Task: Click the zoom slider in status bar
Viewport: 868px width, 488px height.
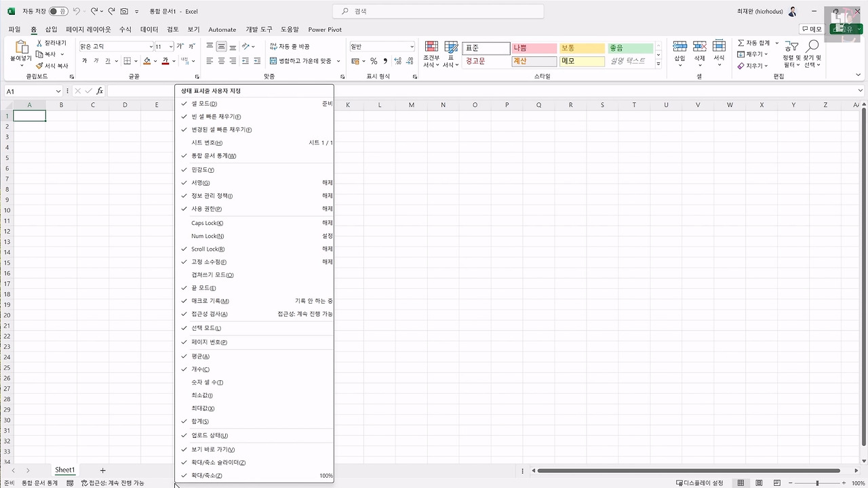Action: tap(817, 483)
